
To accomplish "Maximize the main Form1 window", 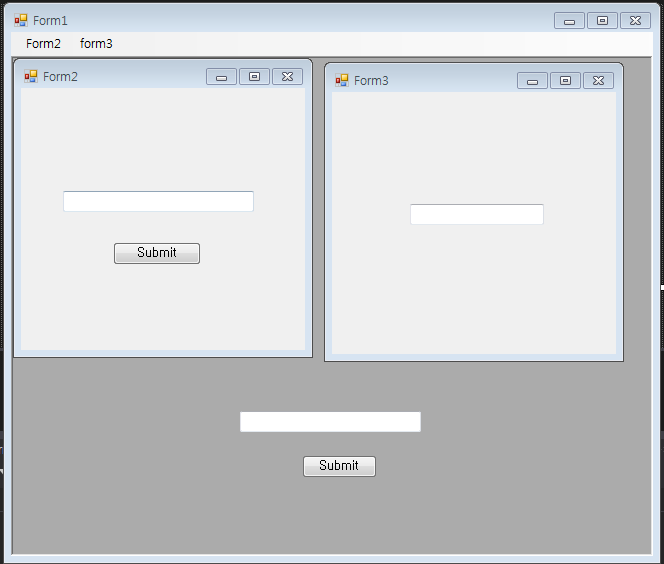I will tap(603, 20).
